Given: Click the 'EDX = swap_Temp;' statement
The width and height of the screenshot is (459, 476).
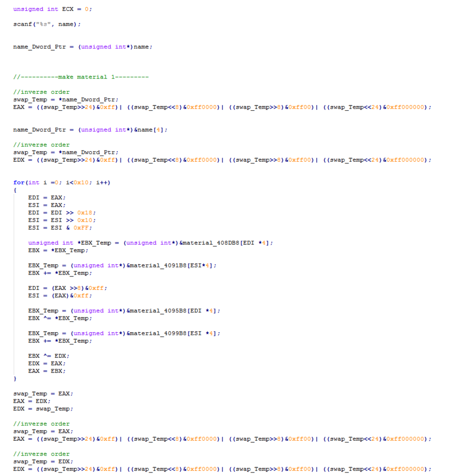Looking at the screenshot, I should (43, 409).
